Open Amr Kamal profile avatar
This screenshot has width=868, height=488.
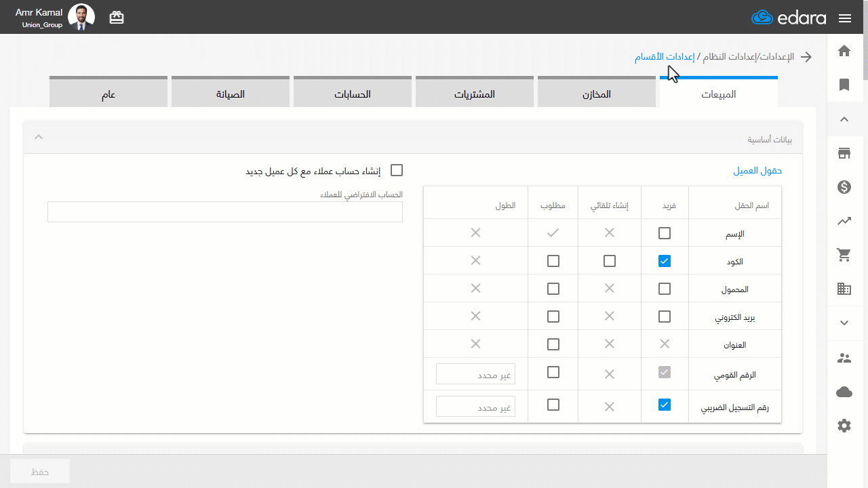click(81, 18)
